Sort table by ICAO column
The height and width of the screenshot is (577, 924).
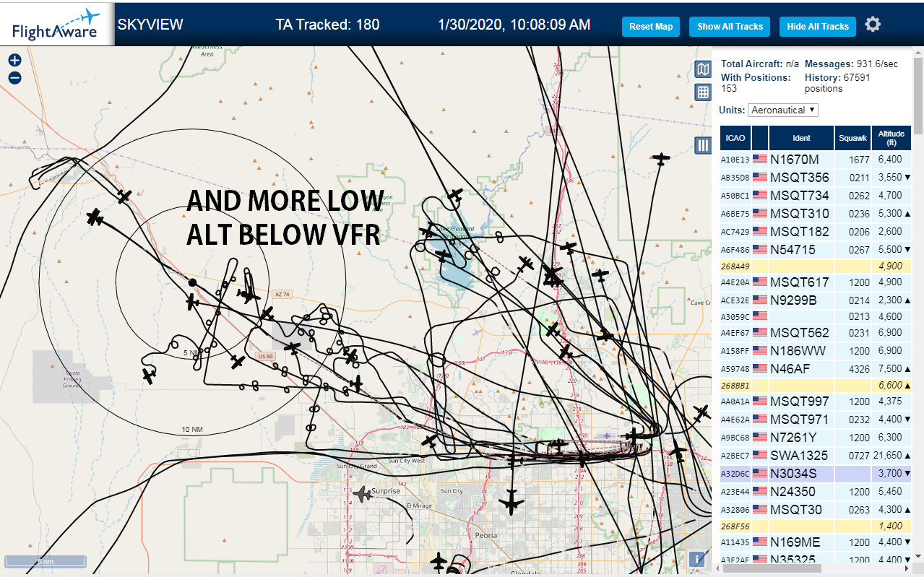(735, 138)
